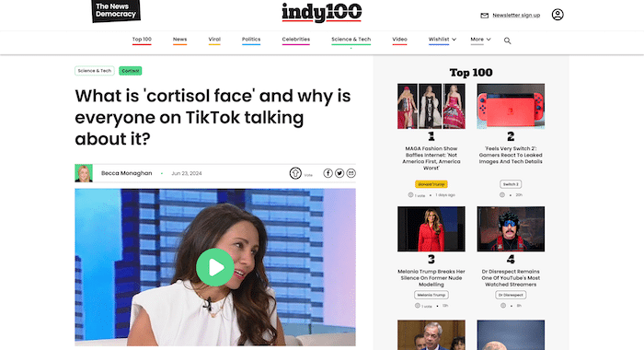
Task: Play the cortisol face video
Action: 215,267
